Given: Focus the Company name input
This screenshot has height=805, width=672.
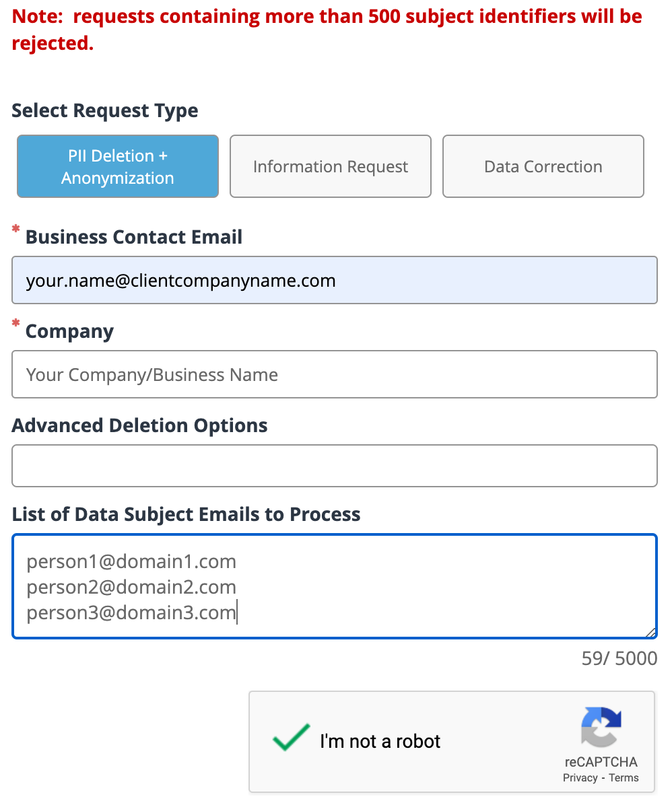Looking at the screenshot, I should coord(335,374).
